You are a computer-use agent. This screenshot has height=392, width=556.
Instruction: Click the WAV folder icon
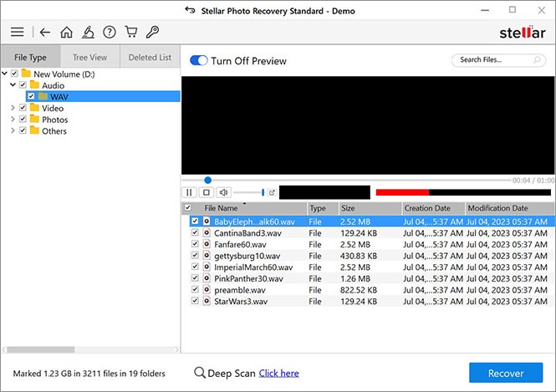click(43, 96)
